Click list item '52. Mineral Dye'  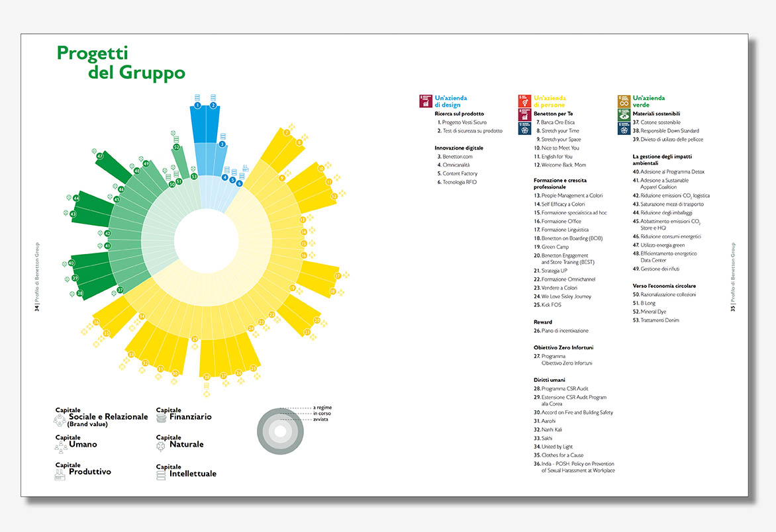[650, 312]
